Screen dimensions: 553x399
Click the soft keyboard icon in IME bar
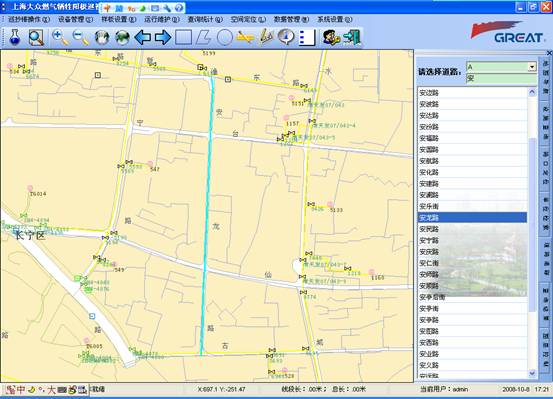62,390
